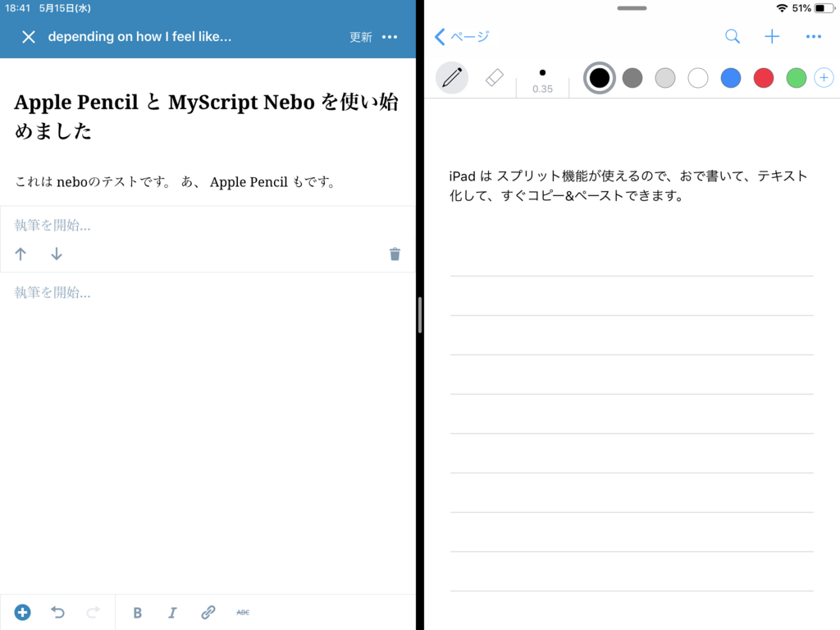Move block up with arrow
Viewport: 840px width, 630px height.
point(21,254)
